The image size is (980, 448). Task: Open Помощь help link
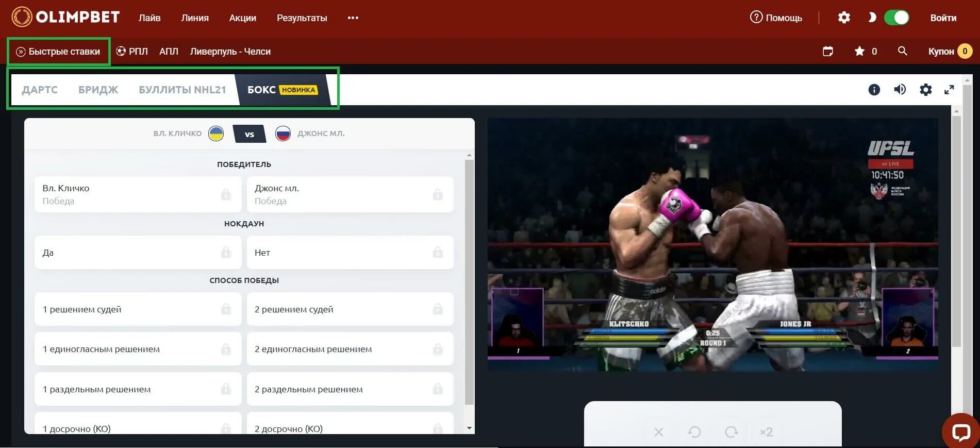tap(776, 18)
